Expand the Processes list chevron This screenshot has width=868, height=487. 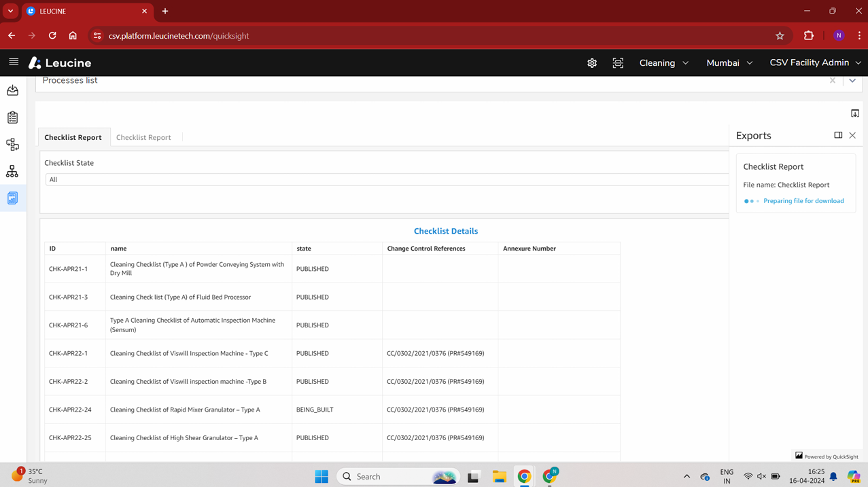pos(852,80)
